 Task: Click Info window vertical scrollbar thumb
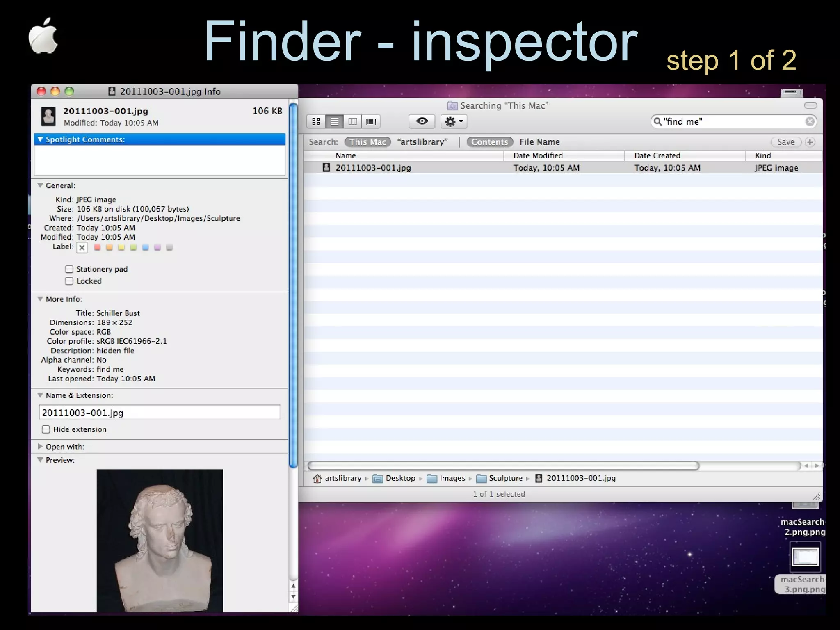click(293, 285)
